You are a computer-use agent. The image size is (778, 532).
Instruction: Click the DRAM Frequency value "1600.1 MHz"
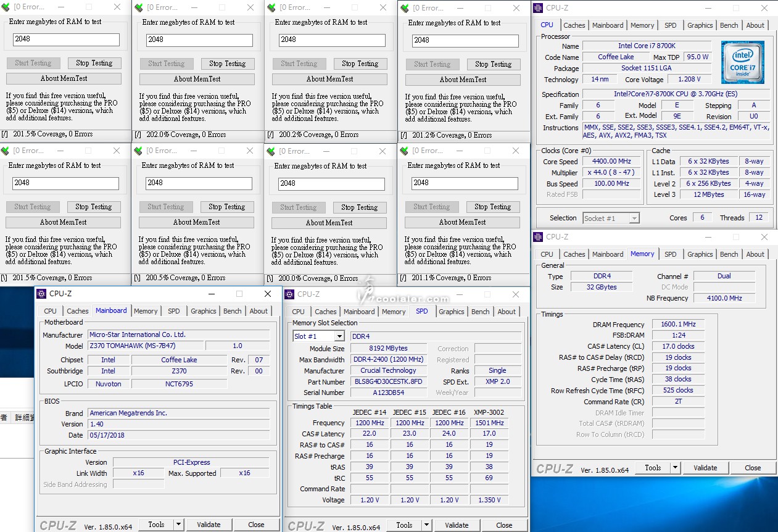[x=678, y=325]
